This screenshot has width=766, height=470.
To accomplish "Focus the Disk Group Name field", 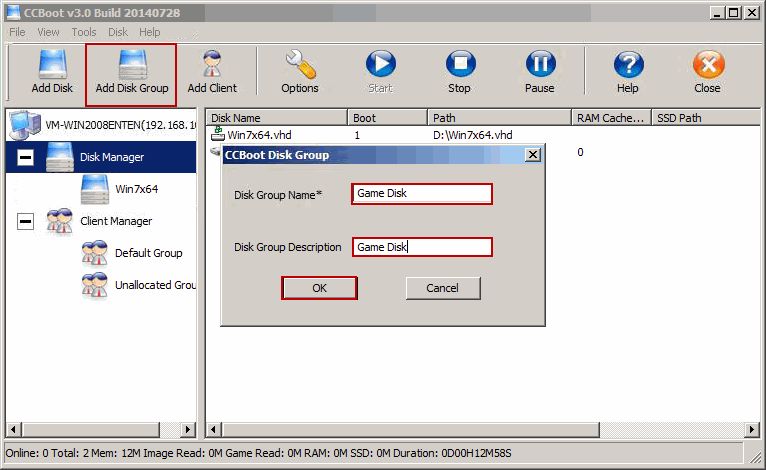I will click(422, 193).
